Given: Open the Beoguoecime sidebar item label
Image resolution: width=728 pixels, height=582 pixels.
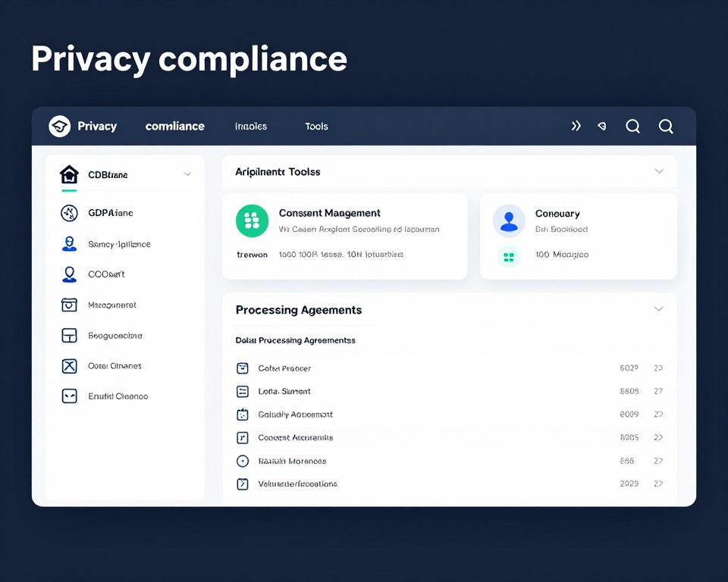Looking at the screenshot, I should tap(115, 336).
